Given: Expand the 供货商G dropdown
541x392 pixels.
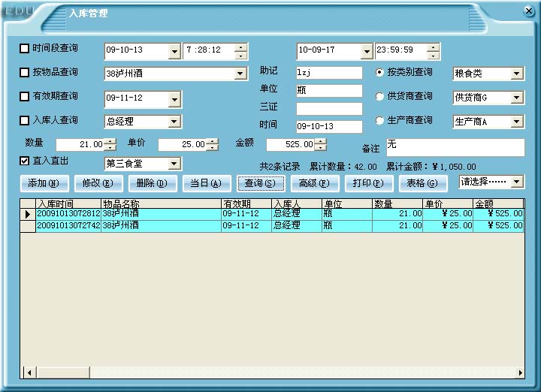Looking at the screenshot, I should tap(516, 98).
